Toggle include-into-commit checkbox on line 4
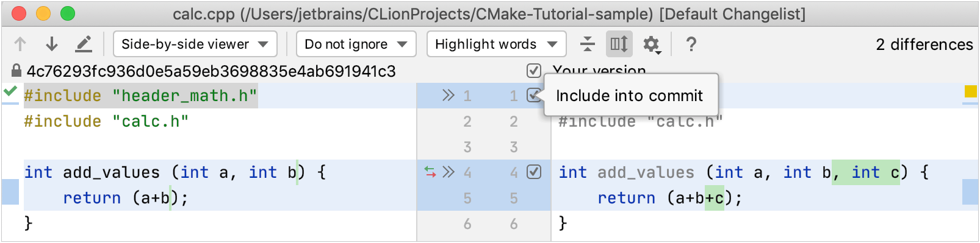The image size is (980, 243). click(x=534, y=172)
